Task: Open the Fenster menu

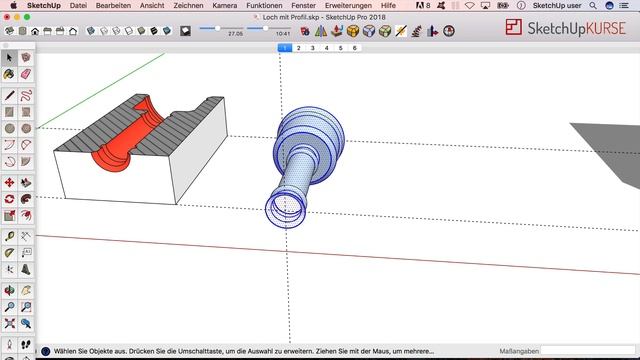Action: click(x=303, y=5)
